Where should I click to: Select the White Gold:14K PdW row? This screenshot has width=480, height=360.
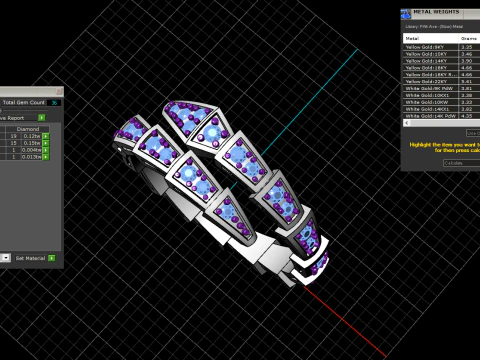[441, 116]
